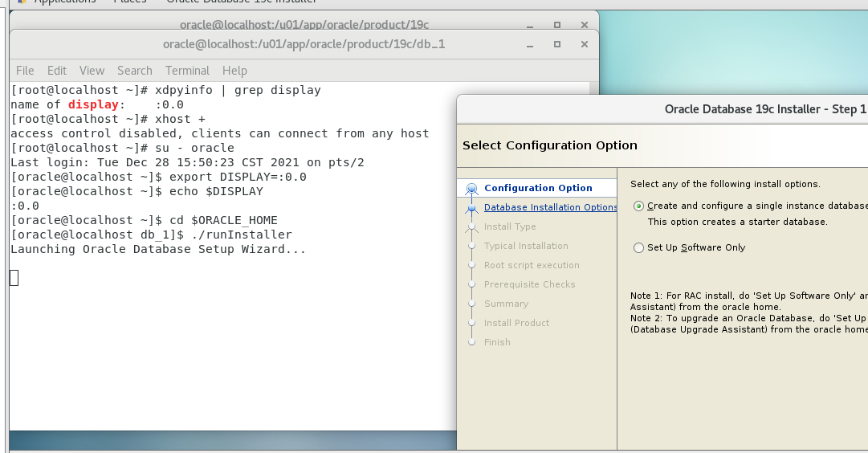Click Install Product step in sidebar

(516, 323)
